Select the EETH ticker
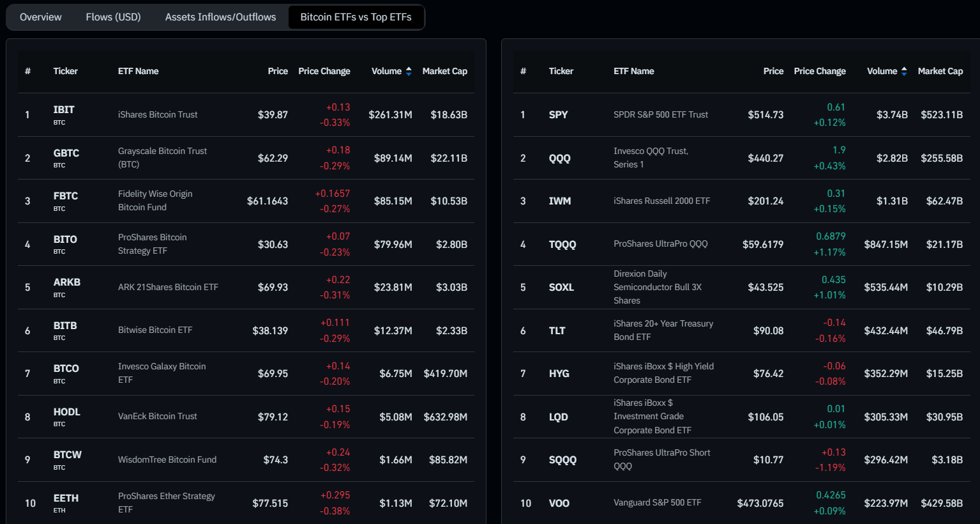Viewport: 980px width, 524px height. pos(66,498)
